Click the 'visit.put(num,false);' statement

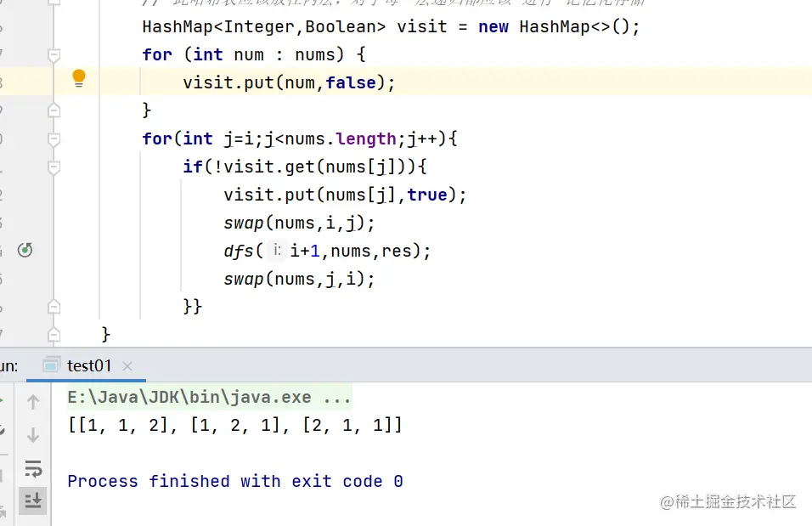[289, 83]
